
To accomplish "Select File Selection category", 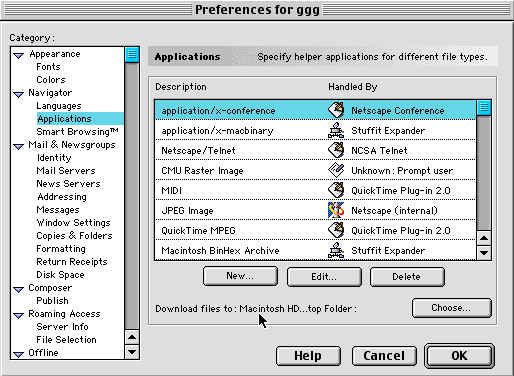I will [x=66, y=340].
